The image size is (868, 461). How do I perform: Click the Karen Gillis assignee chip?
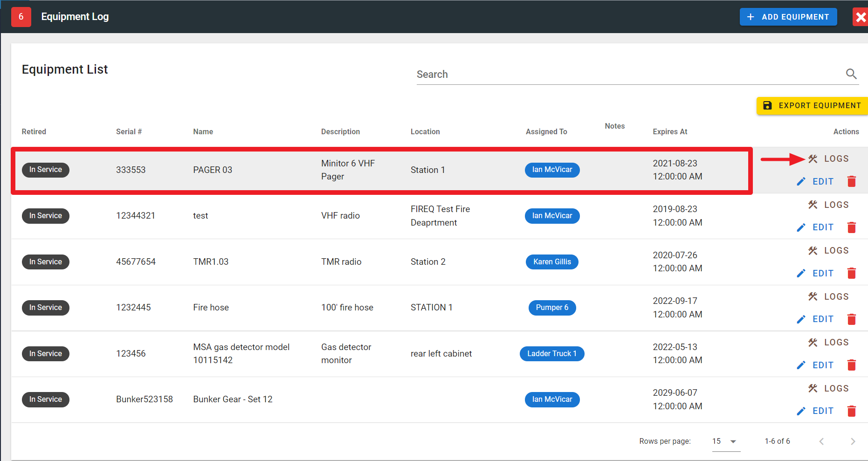(552, 262)
